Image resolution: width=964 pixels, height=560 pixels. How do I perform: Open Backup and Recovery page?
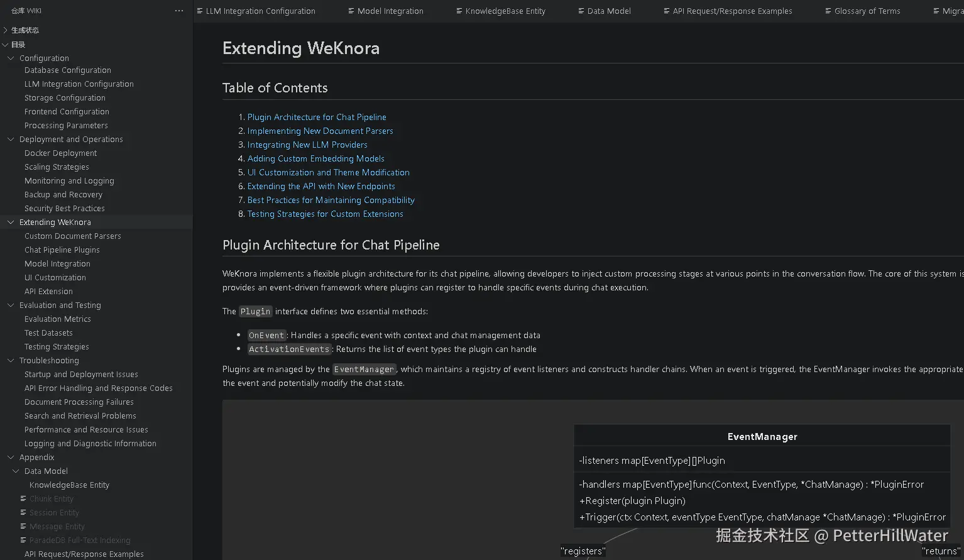63,195
